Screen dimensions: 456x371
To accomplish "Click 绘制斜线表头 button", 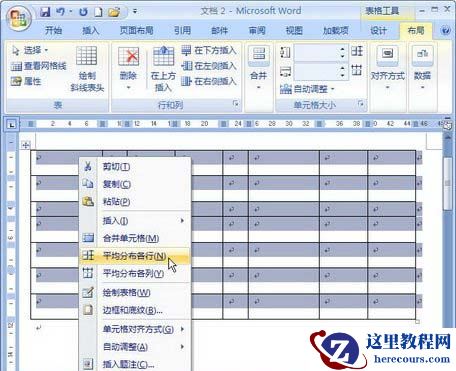I will 87,69.
